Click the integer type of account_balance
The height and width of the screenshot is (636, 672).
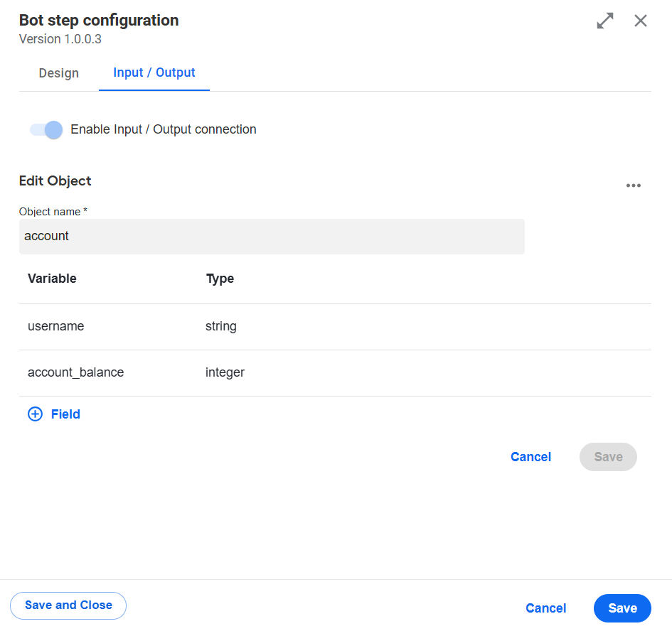coord(225,372)
